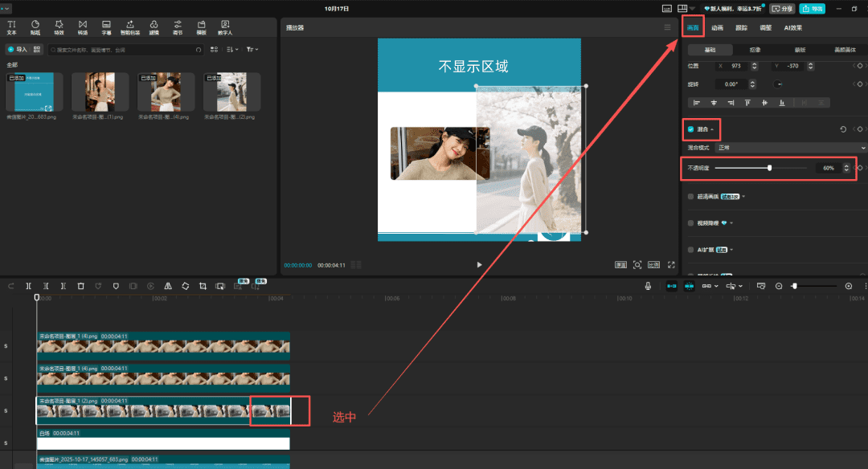Open the 滤镜 filters panel
Image resolution: width=868 pixels, height=469 pixels.
click(154, 27)
